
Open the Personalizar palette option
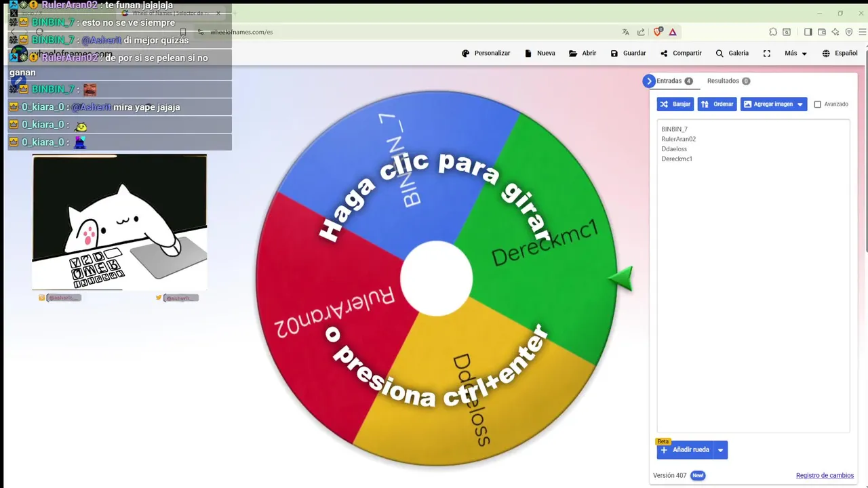point(486,53)
